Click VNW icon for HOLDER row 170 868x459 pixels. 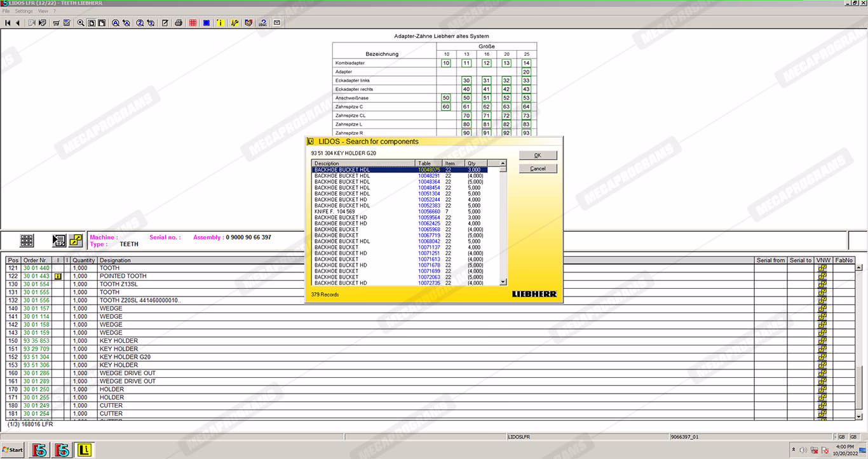pos(822,389)
